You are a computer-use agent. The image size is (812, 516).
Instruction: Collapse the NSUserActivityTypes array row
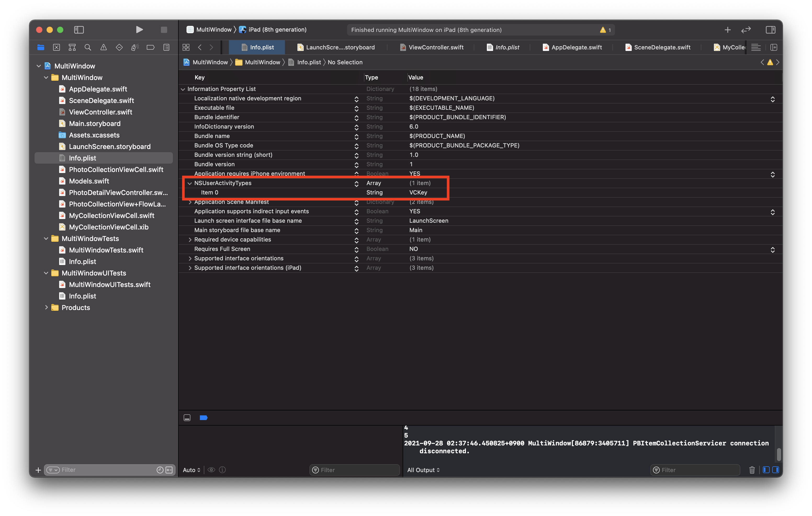[189, 183]
